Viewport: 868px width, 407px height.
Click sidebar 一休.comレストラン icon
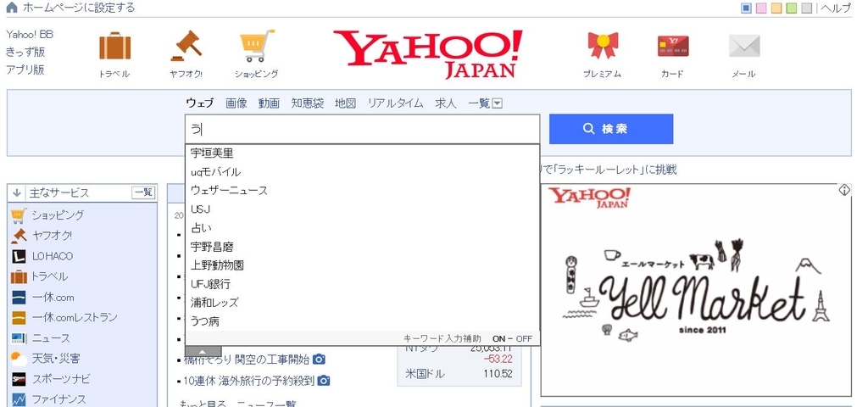19,318
